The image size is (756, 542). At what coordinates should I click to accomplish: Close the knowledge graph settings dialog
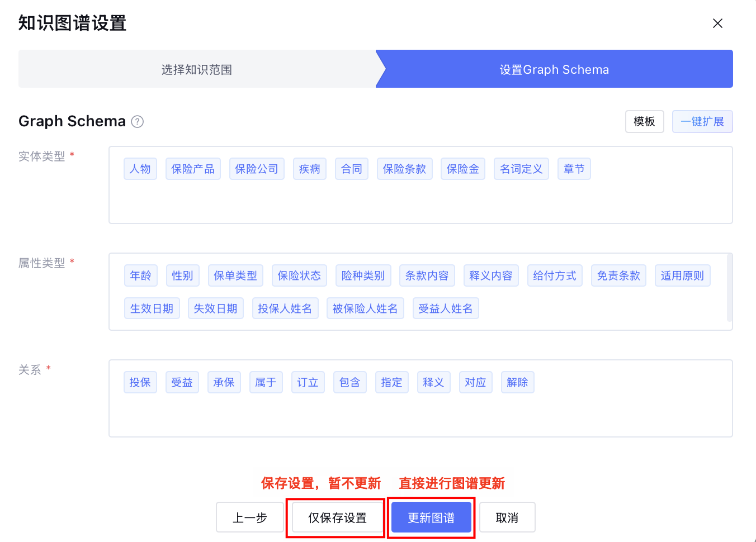click(717, 23)
